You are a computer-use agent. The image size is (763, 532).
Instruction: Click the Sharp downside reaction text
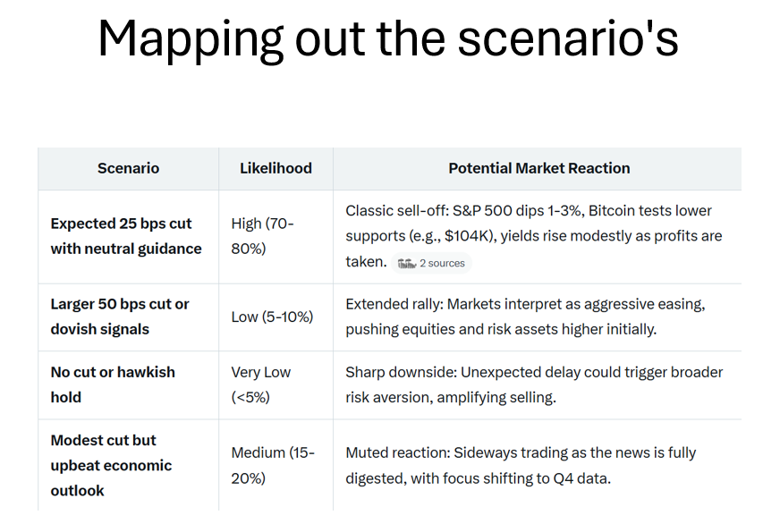pyautogui.click(x=534, y=384)
